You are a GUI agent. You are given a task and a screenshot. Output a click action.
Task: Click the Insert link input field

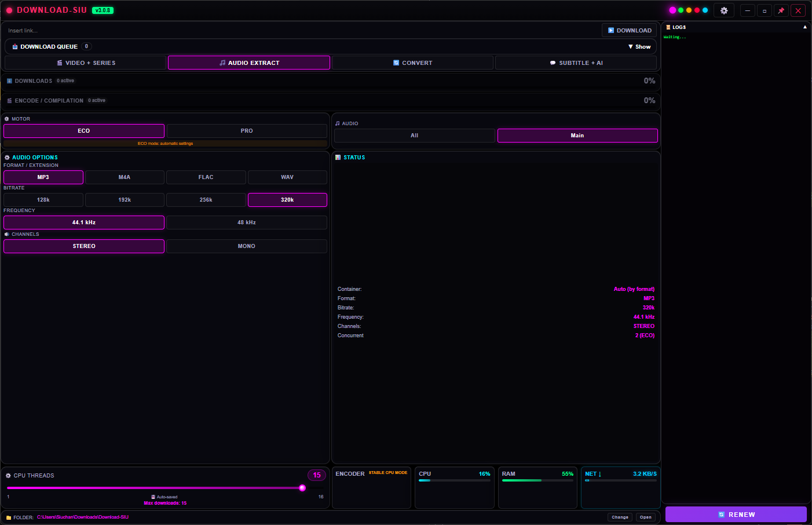coord(301,31)
